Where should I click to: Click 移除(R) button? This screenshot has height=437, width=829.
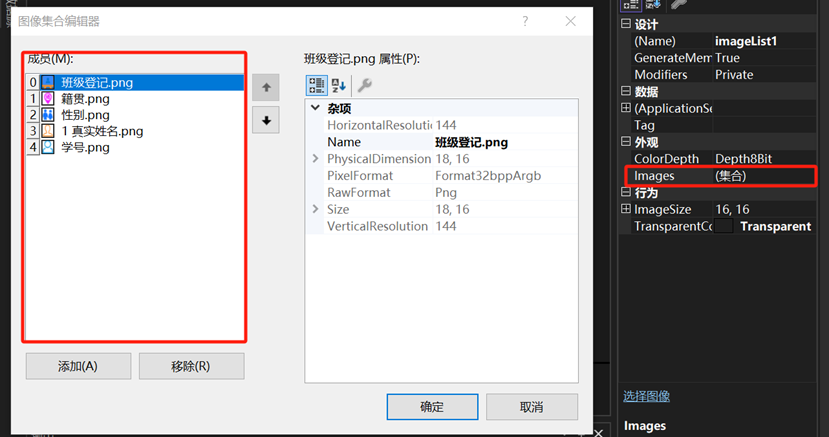point(191,366)
